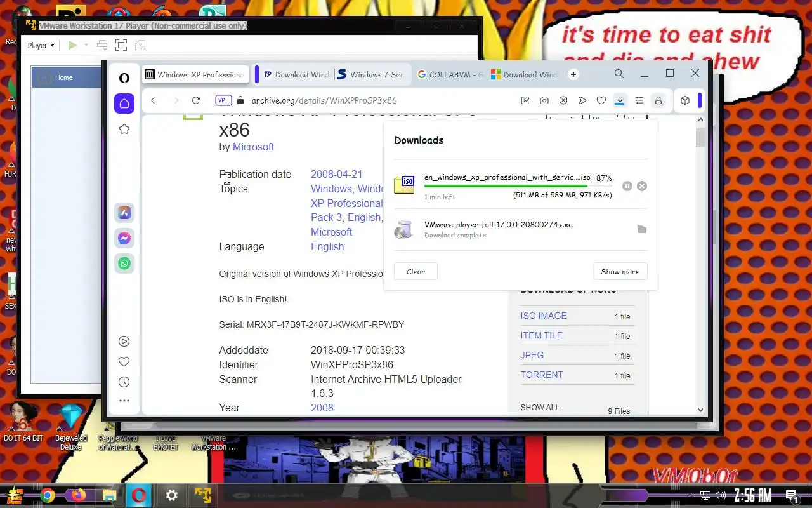Screen dimensions: 812x508
Task: Open Settings gear on the taskbar
Action: pos(171,495)
